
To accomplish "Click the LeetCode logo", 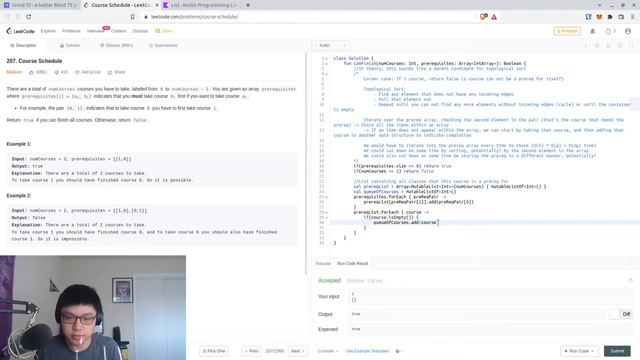I will [20, 31].
